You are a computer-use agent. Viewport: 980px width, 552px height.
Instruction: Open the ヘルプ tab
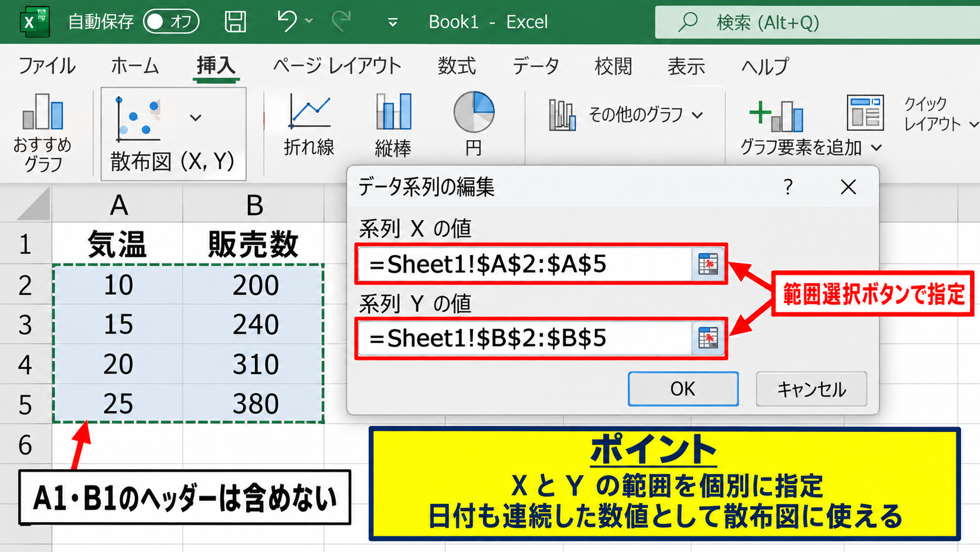(x=765, y=66)
